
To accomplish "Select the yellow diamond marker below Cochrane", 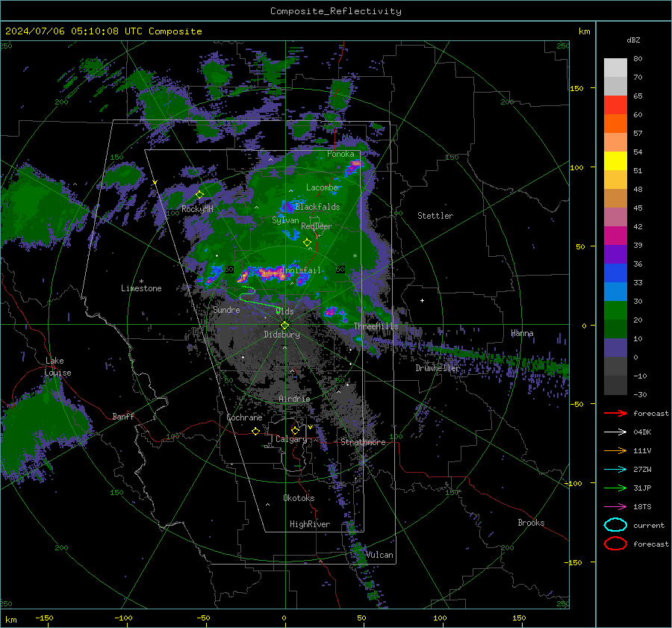I will (x=255, y=431).
